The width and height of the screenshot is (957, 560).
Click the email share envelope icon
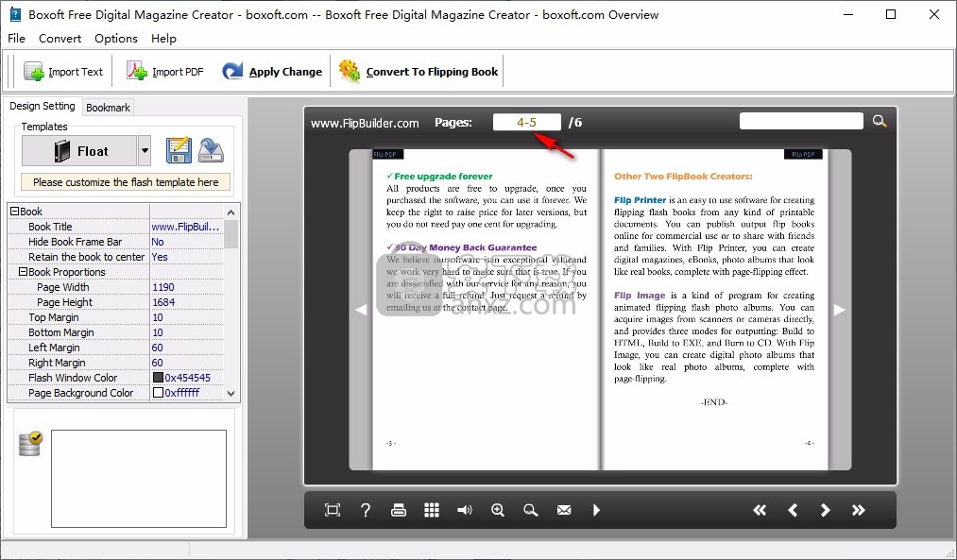(x=564, y=510)
